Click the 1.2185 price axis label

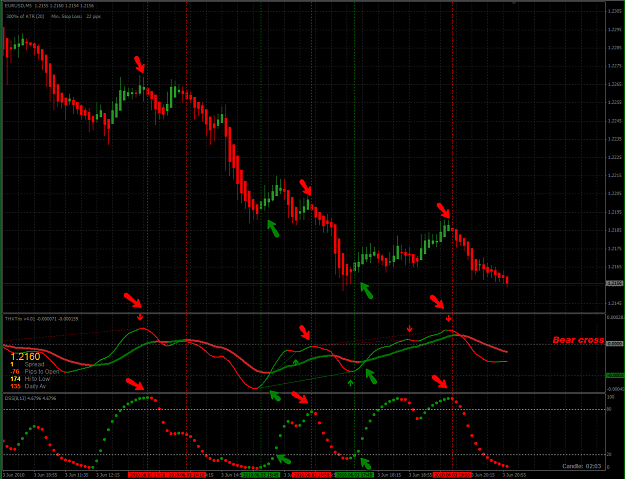pos(615,230)
